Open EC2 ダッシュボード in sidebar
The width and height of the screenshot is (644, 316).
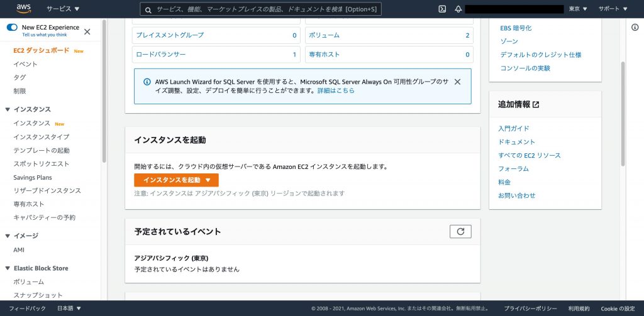(x=41, y=51)
